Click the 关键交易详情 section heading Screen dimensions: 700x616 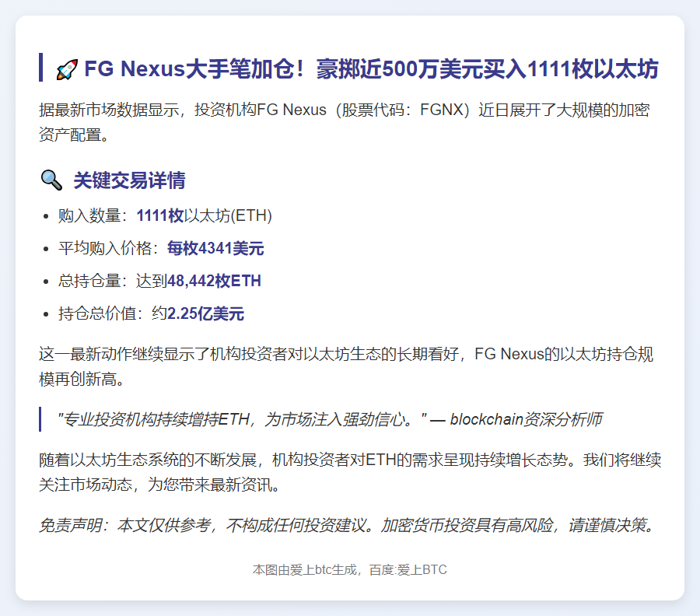coord(129,181)
